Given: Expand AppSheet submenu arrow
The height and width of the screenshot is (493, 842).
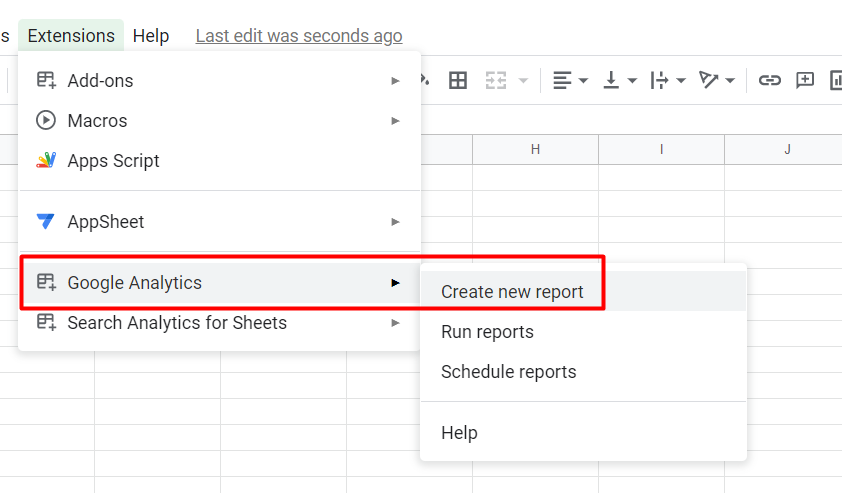Looking at the screenshot, I should click(395, 222).
